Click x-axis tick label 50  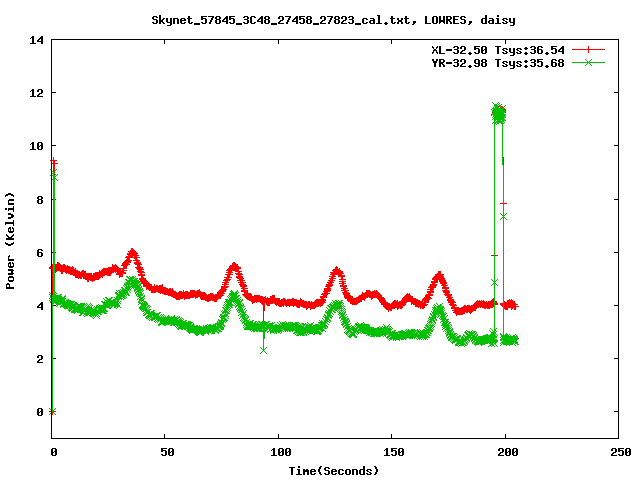click(x=167, y=452)
